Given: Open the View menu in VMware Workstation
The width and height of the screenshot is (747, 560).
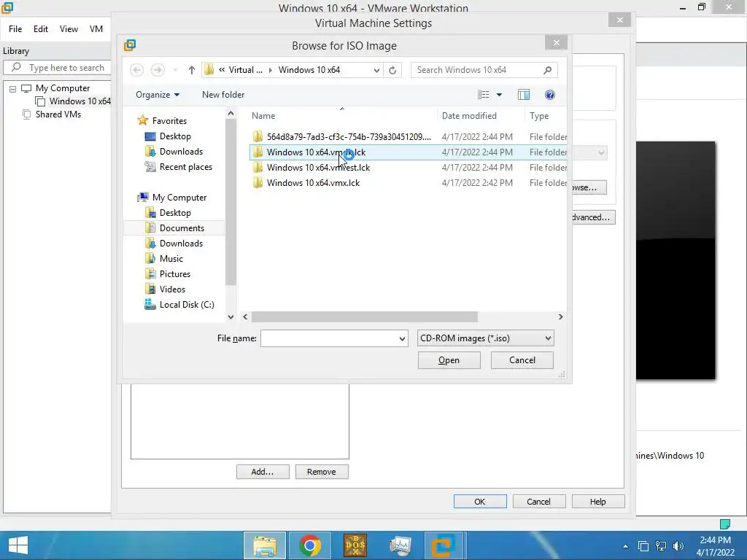Looking at the screenshot, I should coord(69,29).
